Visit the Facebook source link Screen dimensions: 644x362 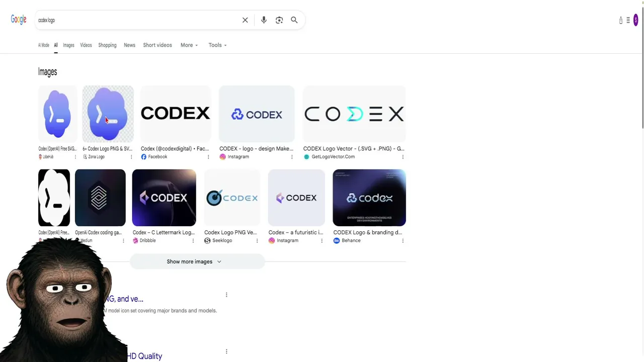pyautogui.click(x=154, y=157)
